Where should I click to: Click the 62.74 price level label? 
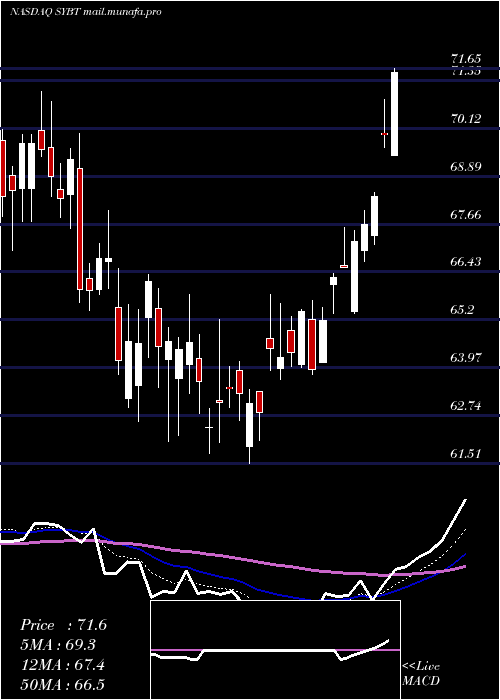[466, 406]
